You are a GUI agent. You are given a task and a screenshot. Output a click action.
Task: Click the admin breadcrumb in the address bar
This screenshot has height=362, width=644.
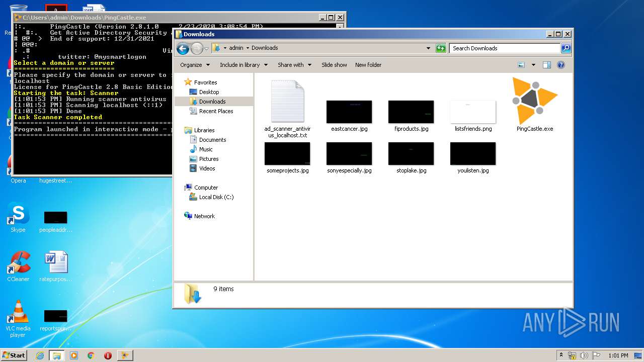point(236,48)
